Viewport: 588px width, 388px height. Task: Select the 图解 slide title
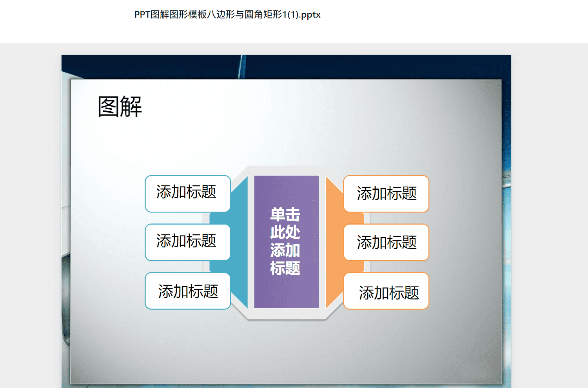coord(120,107)
